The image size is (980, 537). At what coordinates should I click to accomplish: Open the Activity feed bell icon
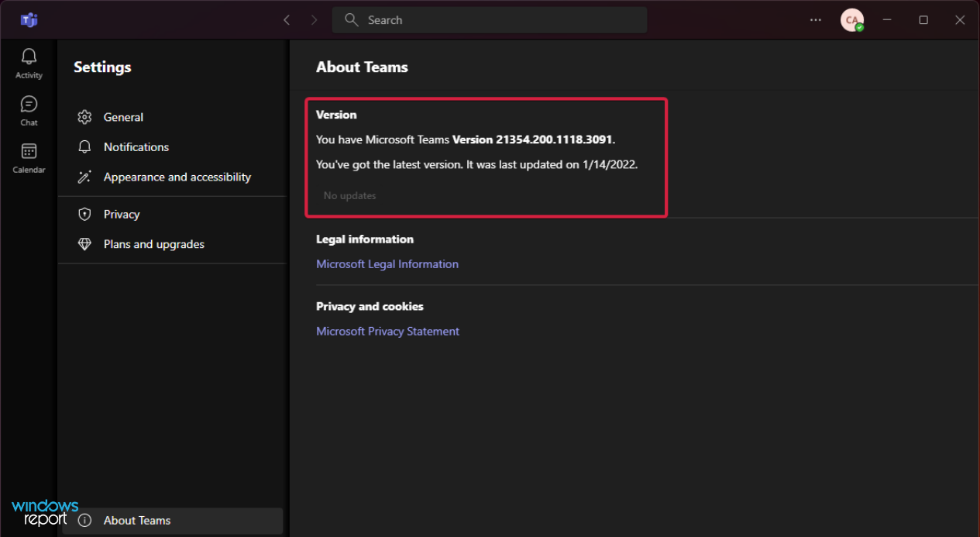tap(29, 57)
